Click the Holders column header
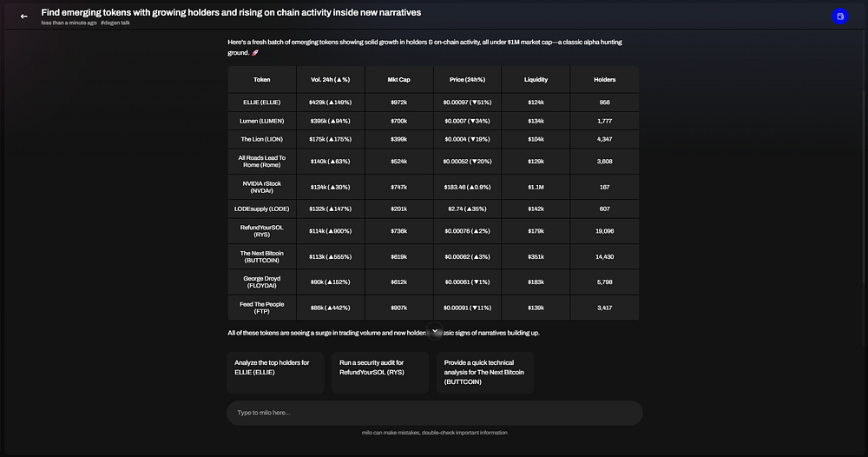868x457 pixels. [x=604, y=79]
